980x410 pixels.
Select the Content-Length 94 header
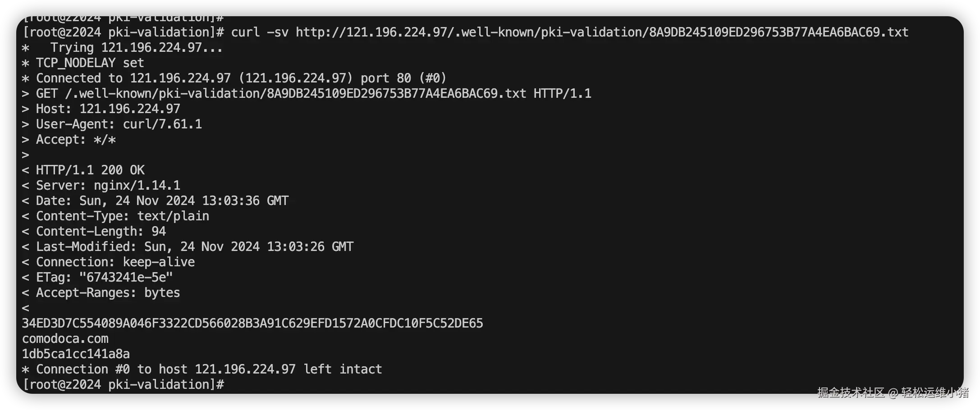(x=101, y=232)
